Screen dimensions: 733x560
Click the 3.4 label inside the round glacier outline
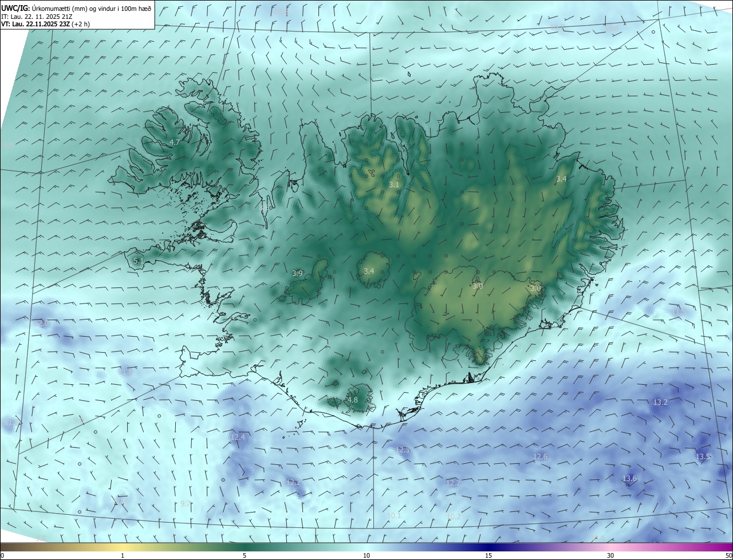click(369, 271)
